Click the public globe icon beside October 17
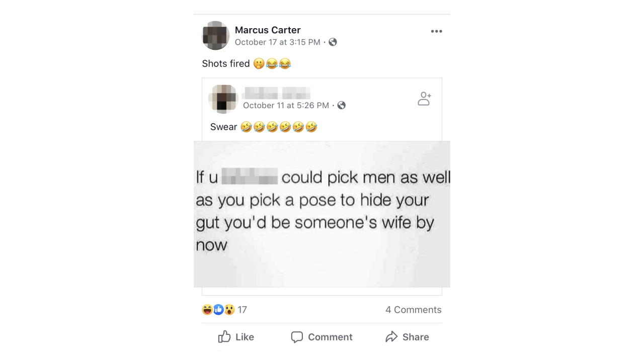The image size is (644, 362). 333,42
